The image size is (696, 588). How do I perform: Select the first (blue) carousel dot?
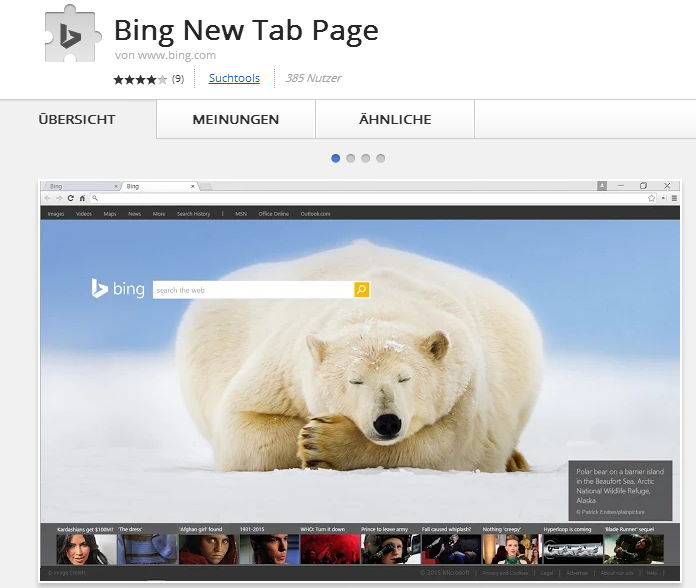(336, 158)
